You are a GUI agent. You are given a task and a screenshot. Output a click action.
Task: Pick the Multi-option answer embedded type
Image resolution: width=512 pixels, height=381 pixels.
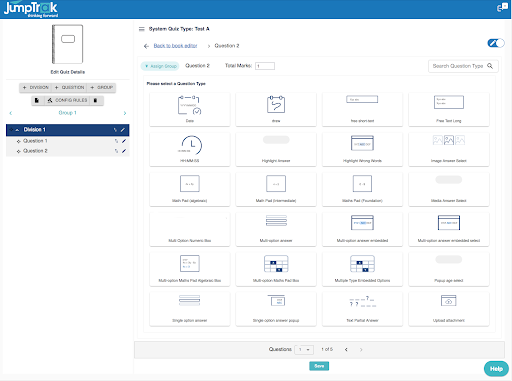click(362, 229)
